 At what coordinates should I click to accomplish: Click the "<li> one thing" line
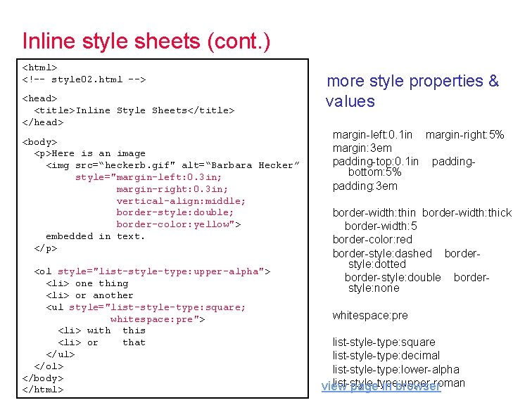coord(87,283)
